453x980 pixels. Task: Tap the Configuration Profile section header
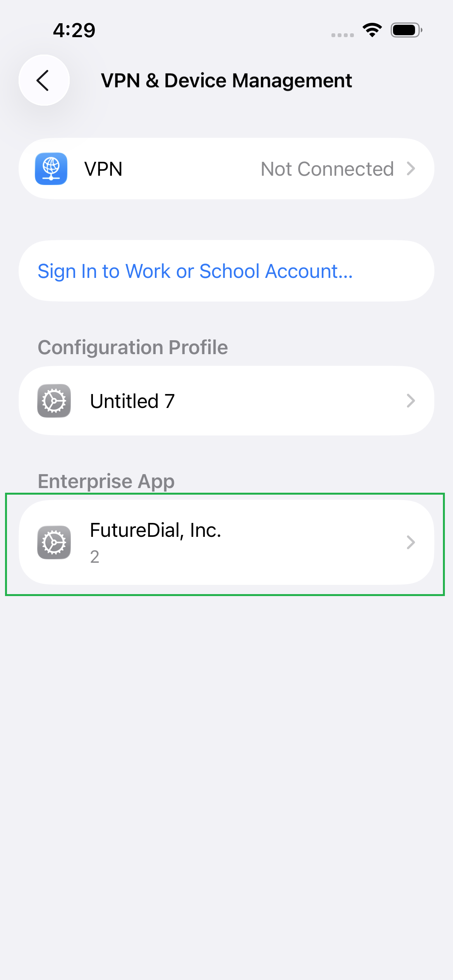133,347
